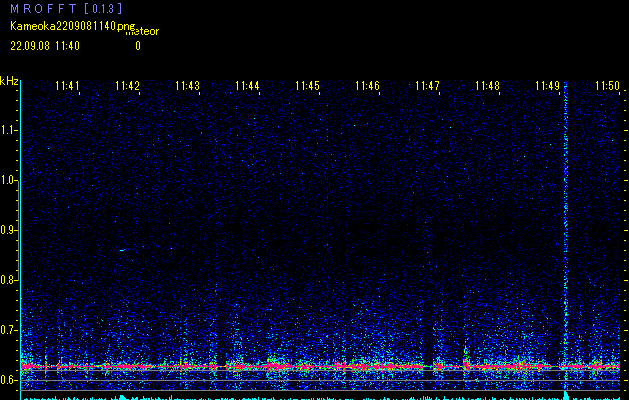
Task: Click the 11:44 time marker
Action: [x=247, y=86]
